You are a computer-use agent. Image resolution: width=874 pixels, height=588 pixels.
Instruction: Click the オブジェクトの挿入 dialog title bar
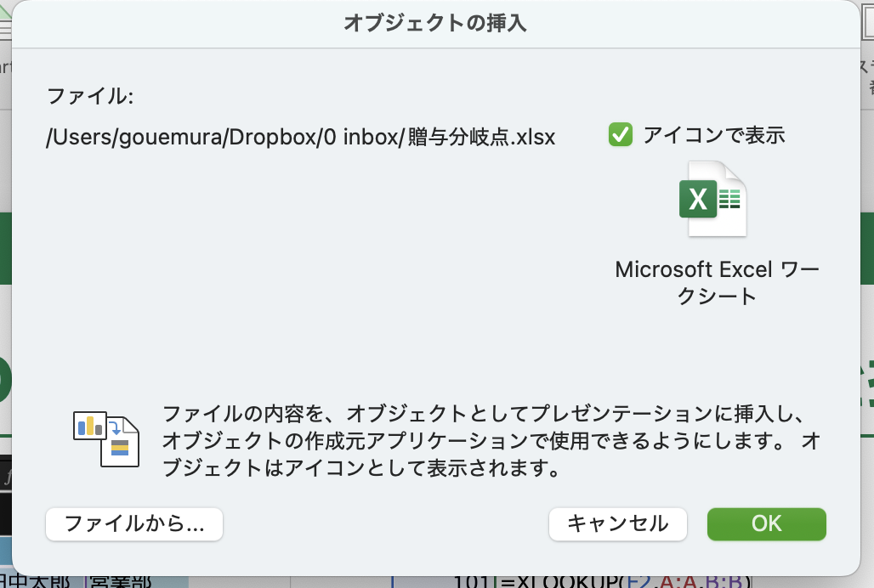pyautogui.click(x=435, y=24)
